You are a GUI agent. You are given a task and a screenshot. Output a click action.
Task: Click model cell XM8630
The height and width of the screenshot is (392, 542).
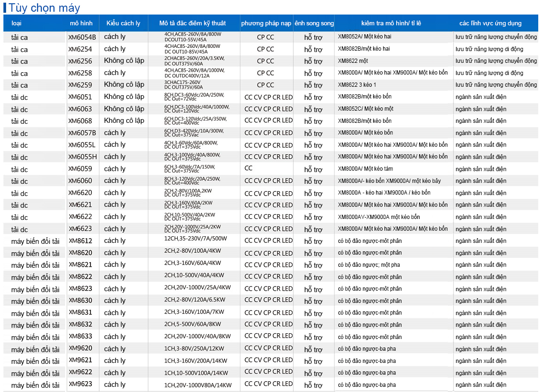coord(80,301)
